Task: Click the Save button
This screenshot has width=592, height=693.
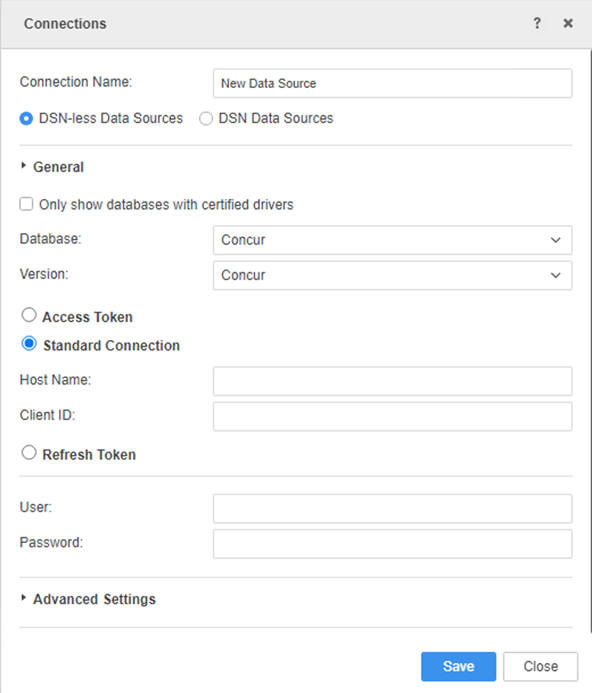Action: 458,666
